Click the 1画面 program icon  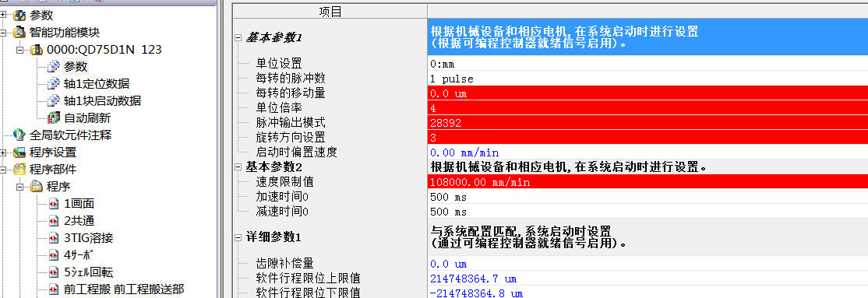(x=54, y=203)
